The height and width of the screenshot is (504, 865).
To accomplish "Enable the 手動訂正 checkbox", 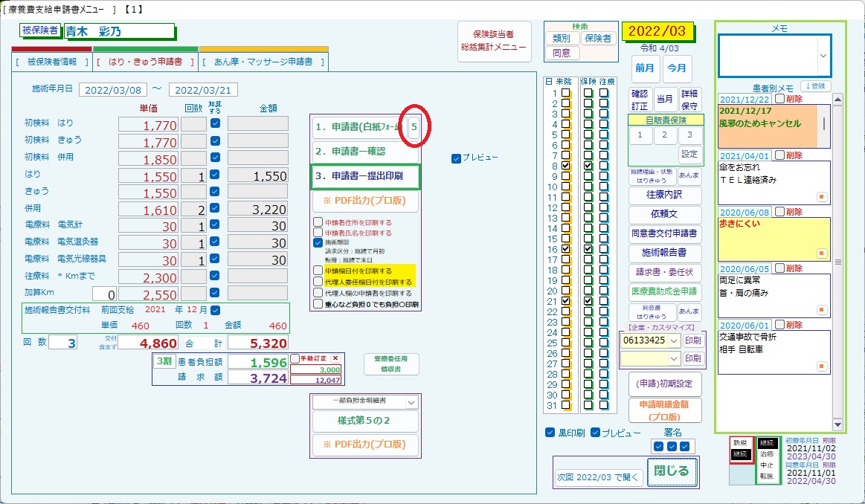I will pyautogui.click(x=295, y=358).
